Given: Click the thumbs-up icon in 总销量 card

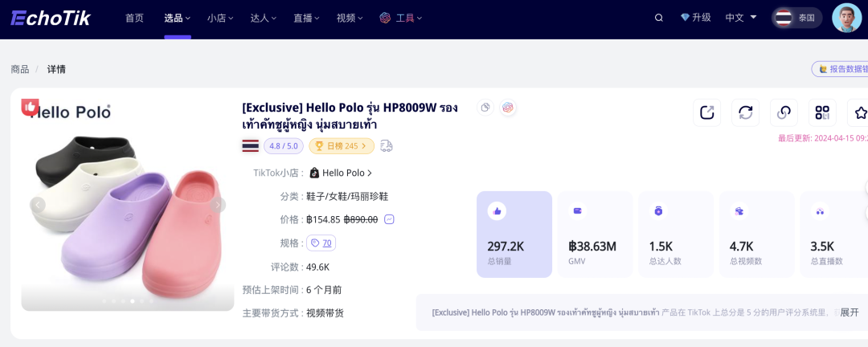Looking at the screenshot, I should click(497, 211).
